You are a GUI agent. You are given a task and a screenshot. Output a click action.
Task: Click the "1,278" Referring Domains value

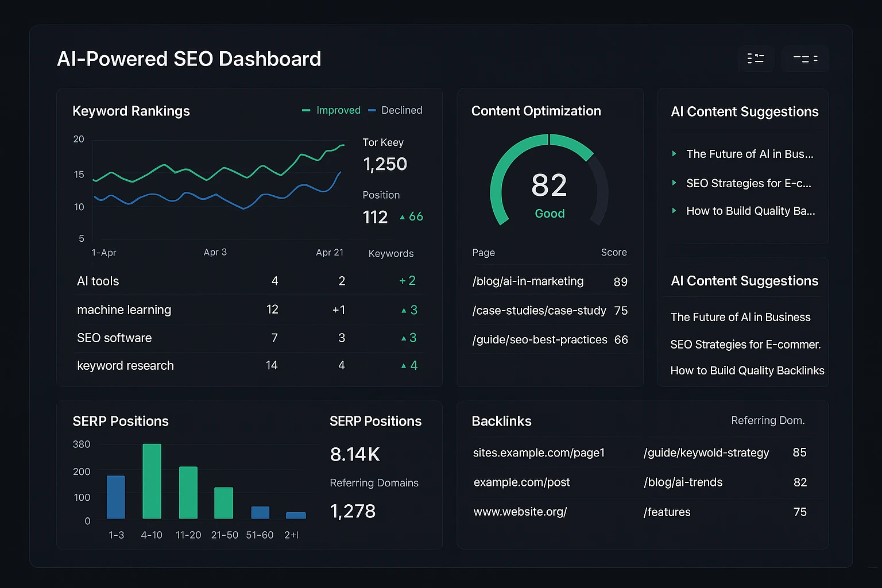pos(353,511)
